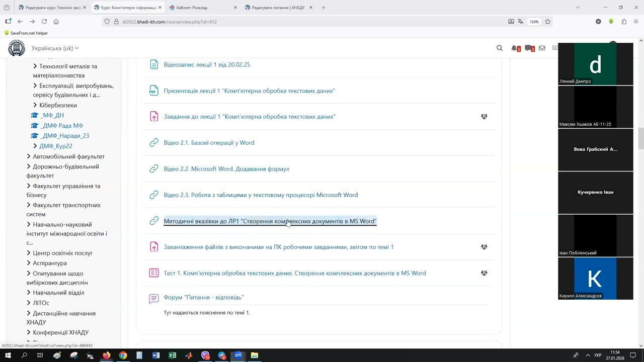Image resolution: width=644 pixels, height=362 pixels.
Task: Expand 'Технології металів та матеріалознавства' category
Action: 35,66
